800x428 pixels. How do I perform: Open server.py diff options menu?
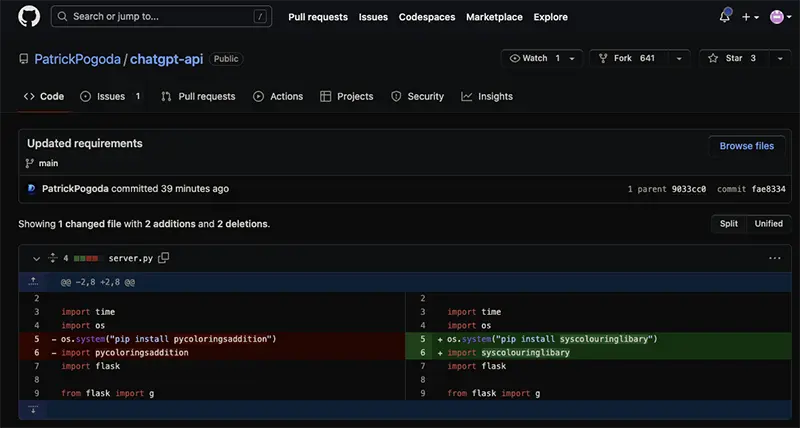[774, 258]
